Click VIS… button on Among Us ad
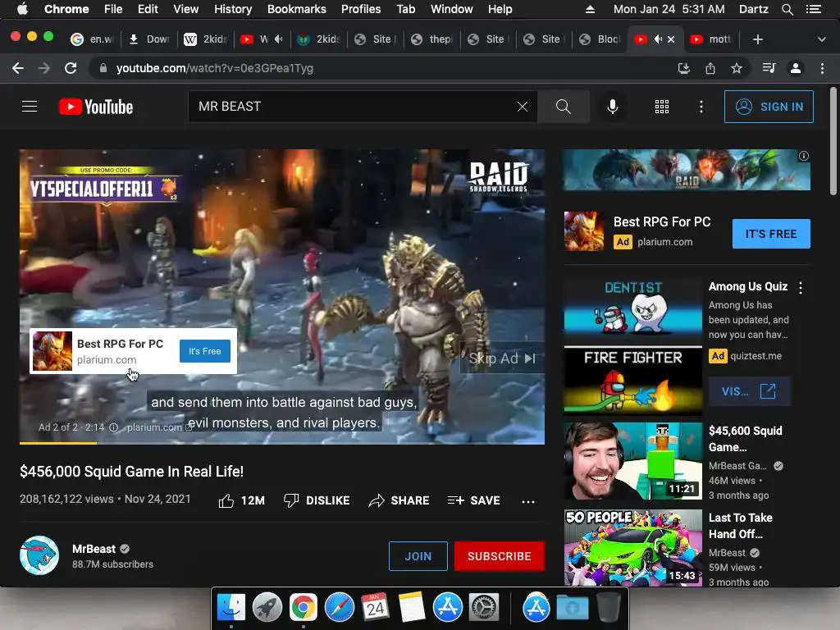The height and width of the screenshot is (630, 840). click(x=749, y=391)
